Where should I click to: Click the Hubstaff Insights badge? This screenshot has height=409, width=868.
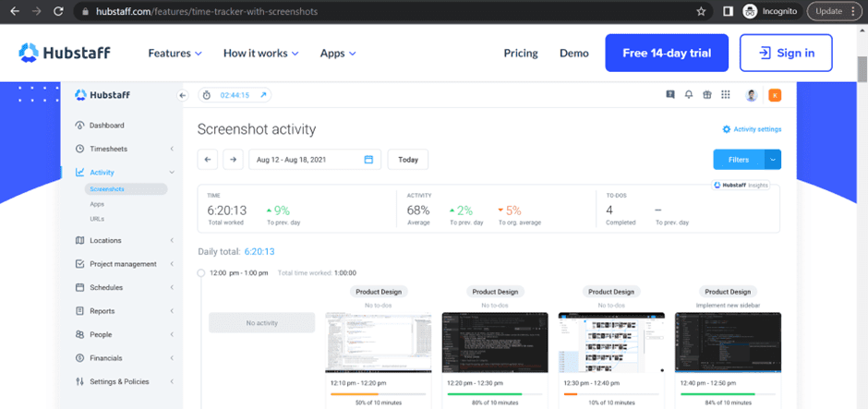point(741,186)
